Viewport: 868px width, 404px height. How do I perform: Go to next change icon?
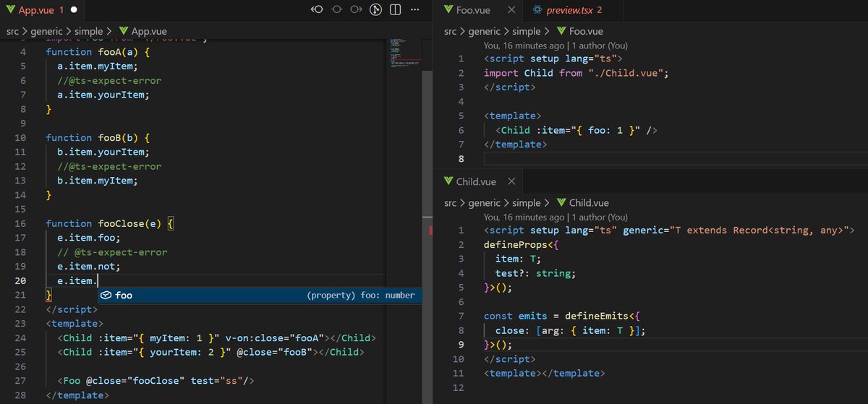point(356,10)
